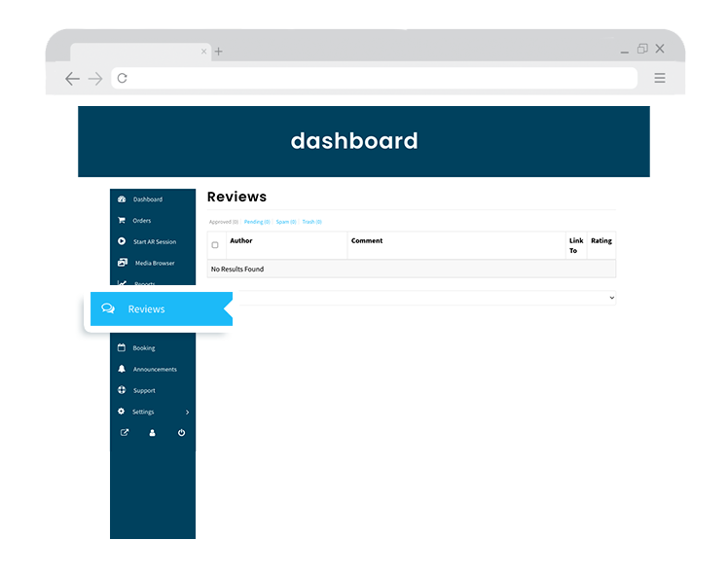Click the Announcements bell icon
This screenshot has width=728, height=576.
[122, 369]
